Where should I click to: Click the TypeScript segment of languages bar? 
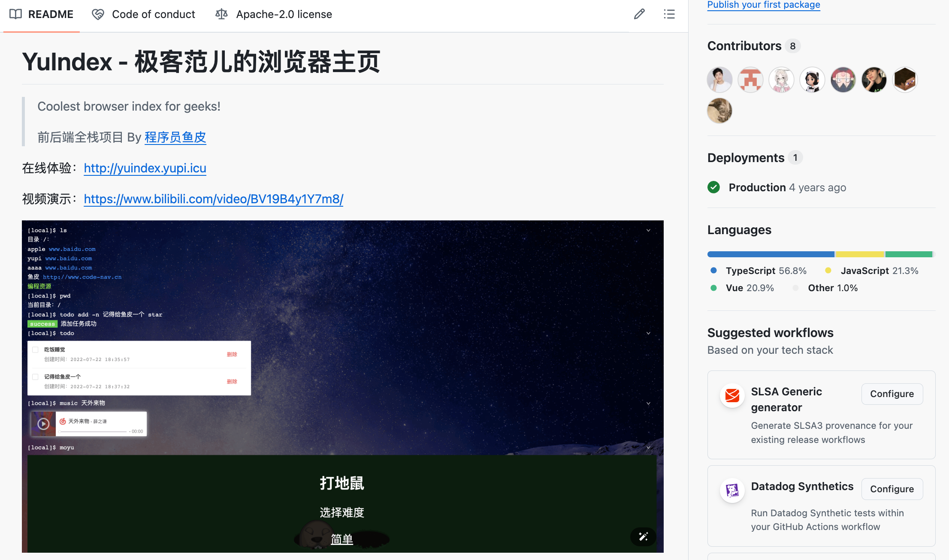point(771,254)
